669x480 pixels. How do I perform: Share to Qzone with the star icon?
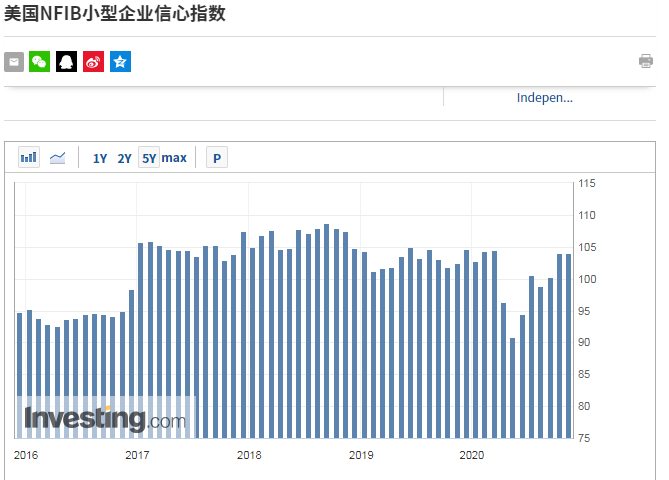pyautogui.click(x=120, y=62)
